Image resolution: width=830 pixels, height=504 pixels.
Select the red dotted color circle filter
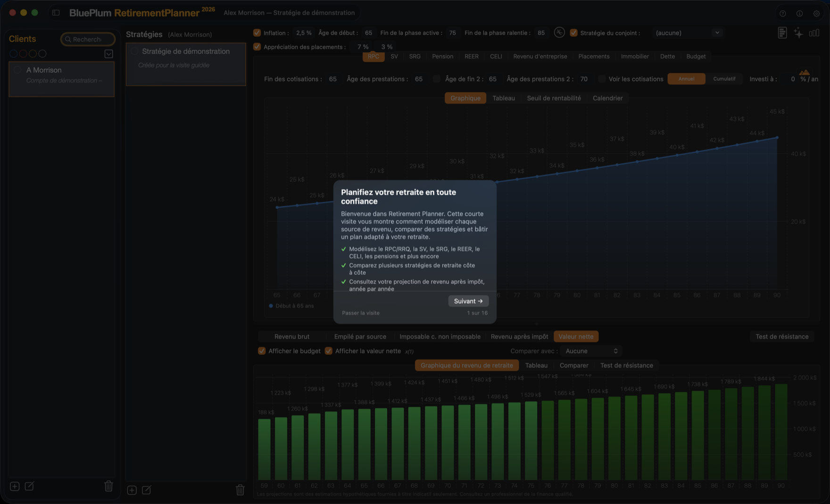[23, 54]
